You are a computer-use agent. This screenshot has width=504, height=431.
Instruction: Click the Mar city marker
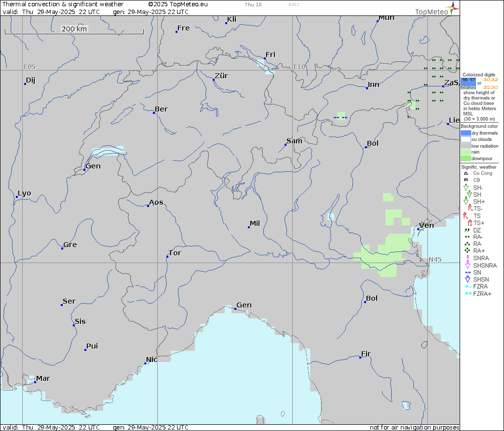tap(35, 382)
